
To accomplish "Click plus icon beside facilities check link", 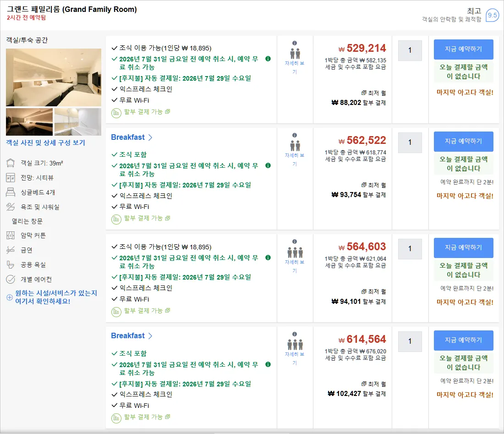I will pyautogui.click(x=10, y=297).
